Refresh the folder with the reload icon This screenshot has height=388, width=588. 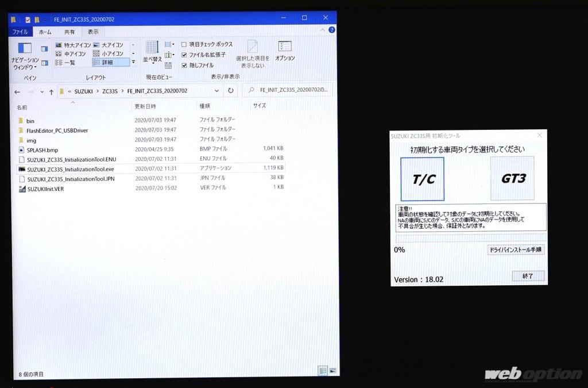pyautogui.click(x=231, y=91)
